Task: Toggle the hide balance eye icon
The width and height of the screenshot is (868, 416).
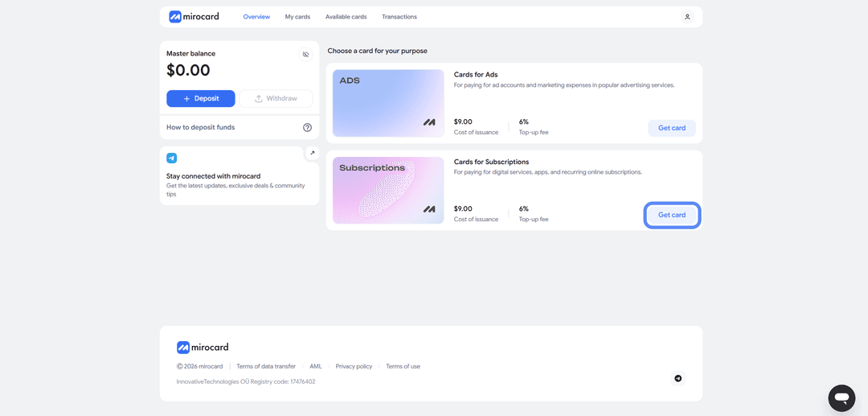Action: point(305,54)
